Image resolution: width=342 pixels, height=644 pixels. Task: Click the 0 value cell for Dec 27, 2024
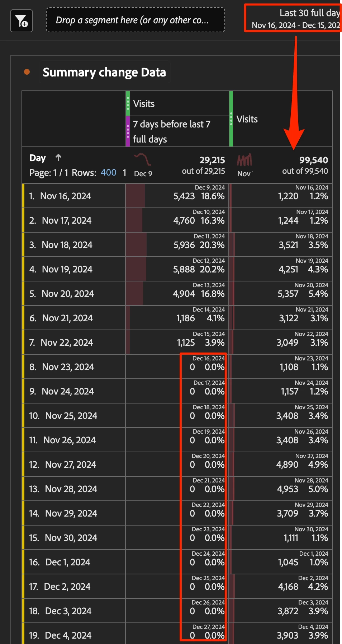(x=177, y=634)
